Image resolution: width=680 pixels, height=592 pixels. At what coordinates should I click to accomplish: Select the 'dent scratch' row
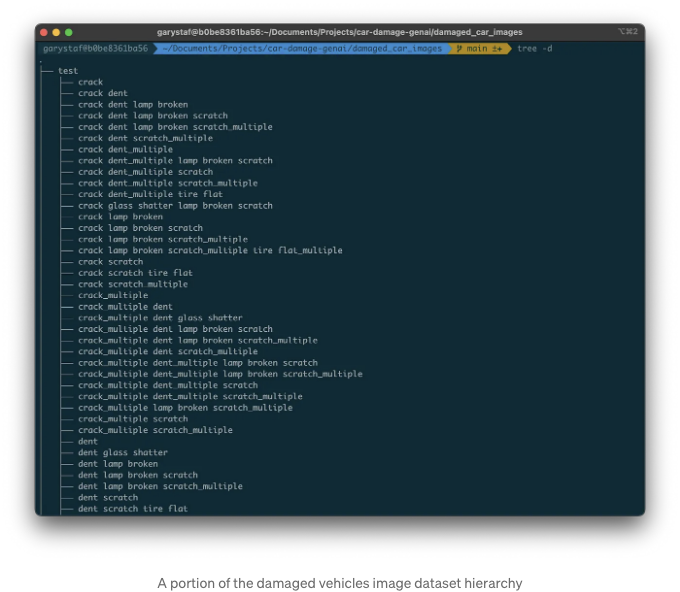pos(108,498)
